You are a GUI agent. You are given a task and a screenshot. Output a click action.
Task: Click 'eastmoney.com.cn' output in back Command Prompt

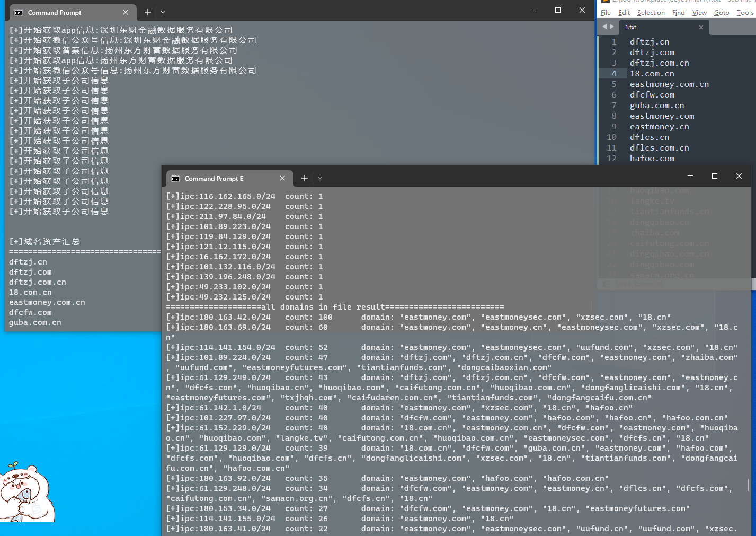point(47,302)
